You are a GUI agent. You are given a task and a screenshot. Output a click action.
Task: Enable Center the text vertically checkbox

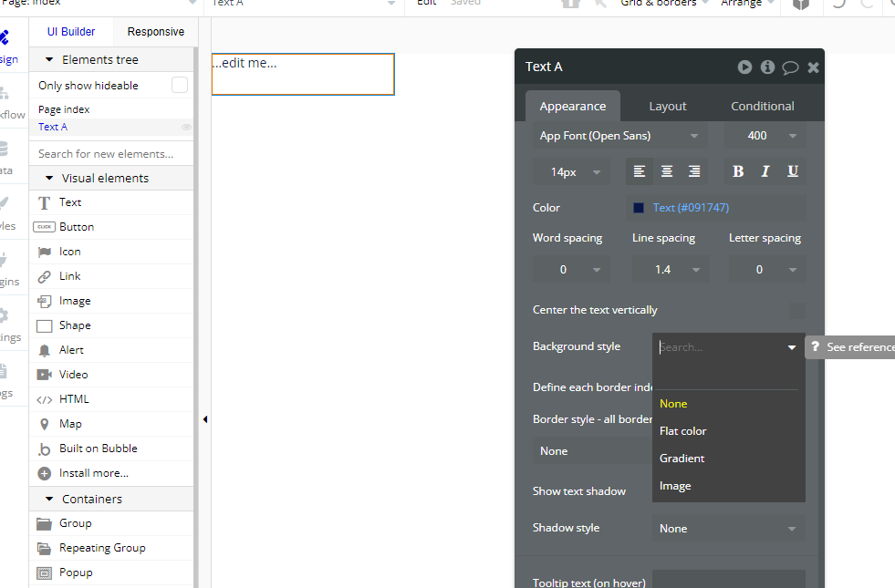click(796, 310)
